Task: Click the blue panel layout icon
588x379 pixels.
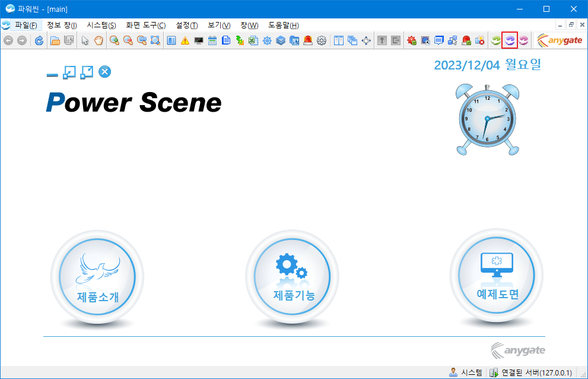Action: click(x=171, y=40)
